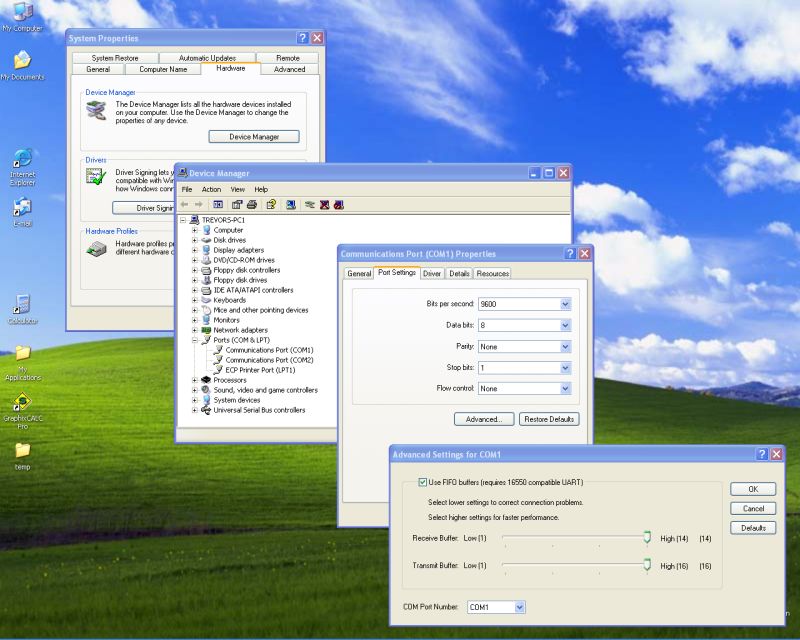Switch to the General tab in COM1 Properties
Image resolution: width=800 pixels, height=640 pixels.
[x=359, y=274]
